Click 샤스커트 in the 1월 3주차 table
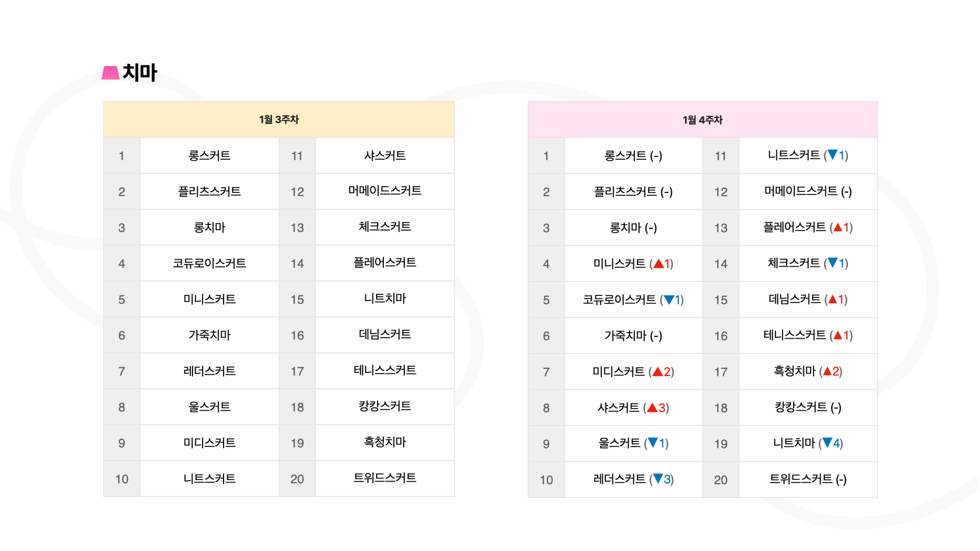980x551 pixels. (x=385, y=156)
